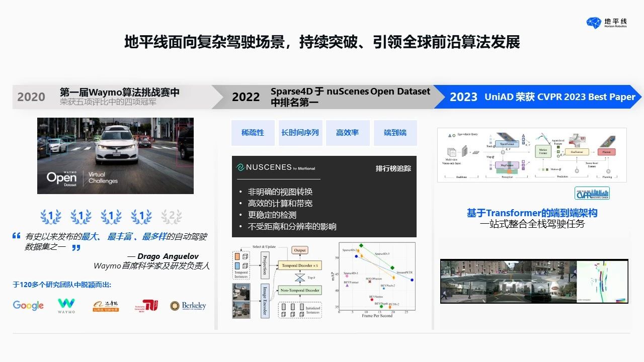
Task: Click the pink Sparse4Dv1 marker
Action: click(347, 276)
